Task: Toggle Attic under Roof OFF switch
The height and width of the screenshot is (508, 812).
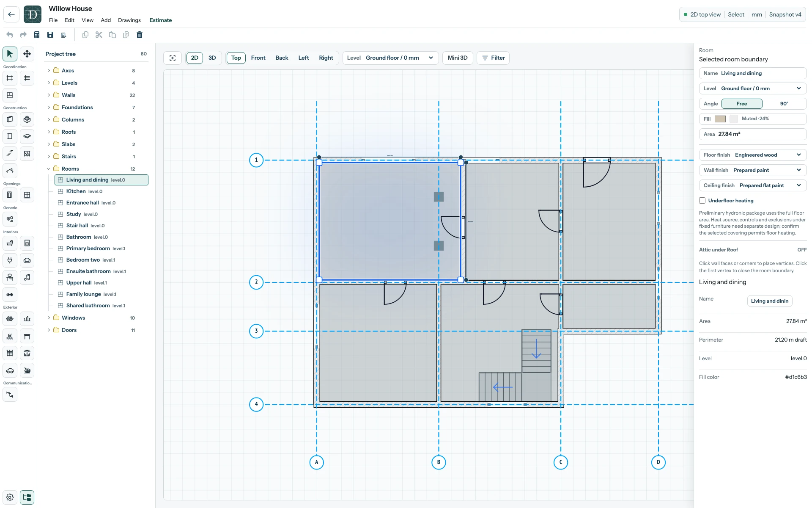Action: (x=802, y=250)
